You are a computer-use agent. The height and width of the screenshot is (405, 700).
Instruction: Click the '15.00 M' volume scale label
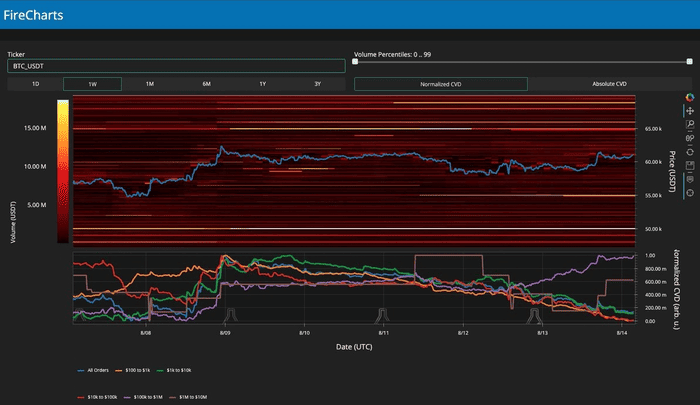click(35, 128)
